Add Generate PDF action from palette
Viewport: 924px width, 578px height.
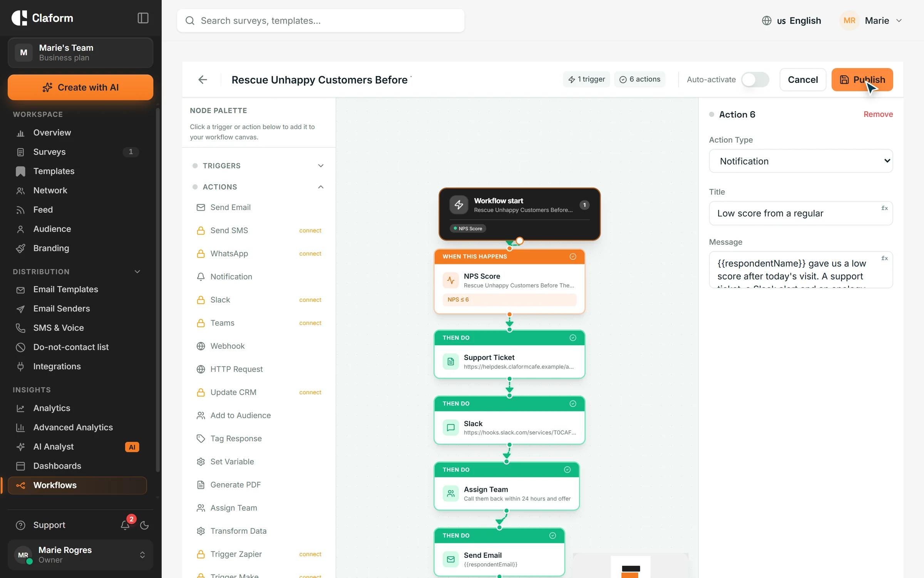click(x=259, y=485)
